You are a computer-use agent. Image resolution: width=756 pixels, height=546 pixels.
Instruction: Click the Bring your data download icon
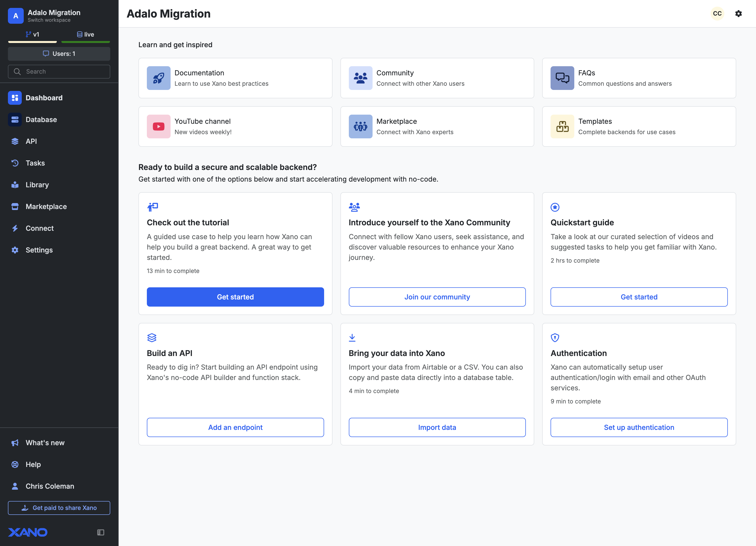(x=352, y=338)
